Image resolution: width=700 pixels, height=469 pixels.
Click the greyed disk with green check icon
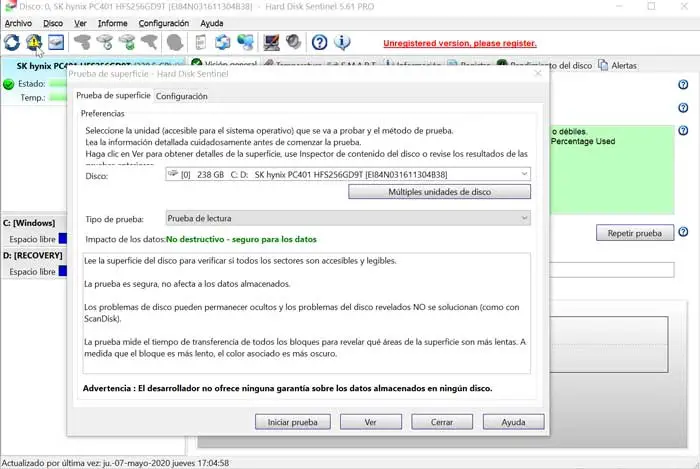tap(127, 42)
